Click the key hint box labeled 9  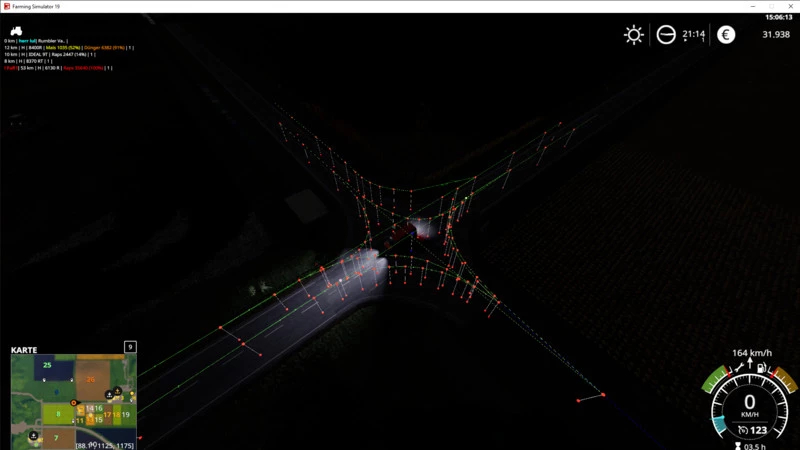(x=130, y=347)
